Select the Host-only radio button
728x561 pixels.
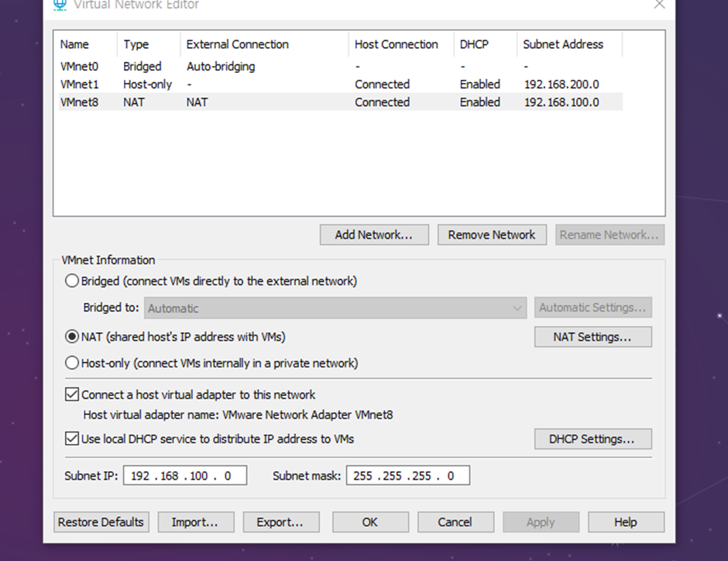point(72,363)
